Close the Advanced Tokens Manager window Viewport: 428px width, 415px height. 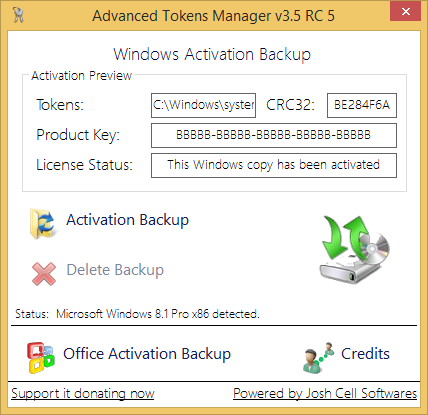406,12
